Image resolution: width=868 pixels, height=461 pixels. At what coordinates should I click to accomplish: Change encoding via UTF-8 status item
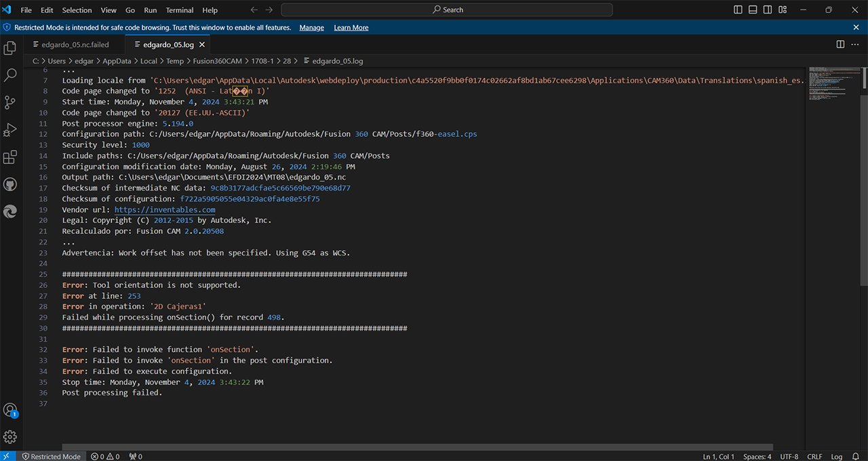coord(789,456)
